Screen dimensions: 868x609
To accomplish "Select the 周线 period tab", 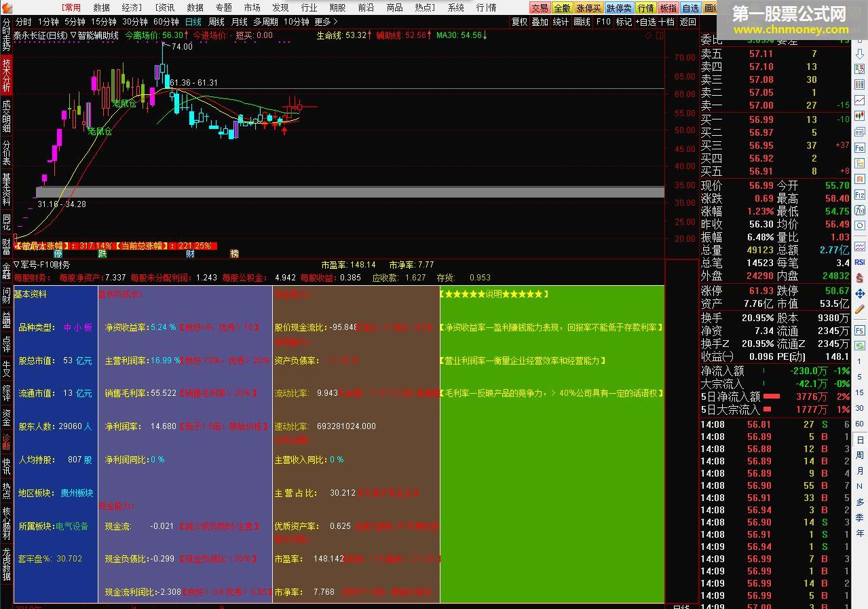I will 216,22.
